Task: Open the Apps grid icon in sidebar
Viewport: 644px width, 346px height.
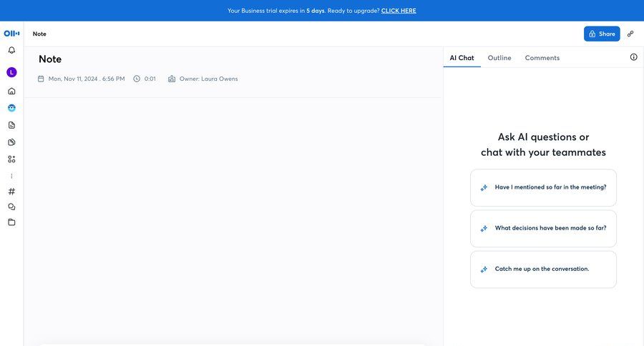Action: coord(11,159)
